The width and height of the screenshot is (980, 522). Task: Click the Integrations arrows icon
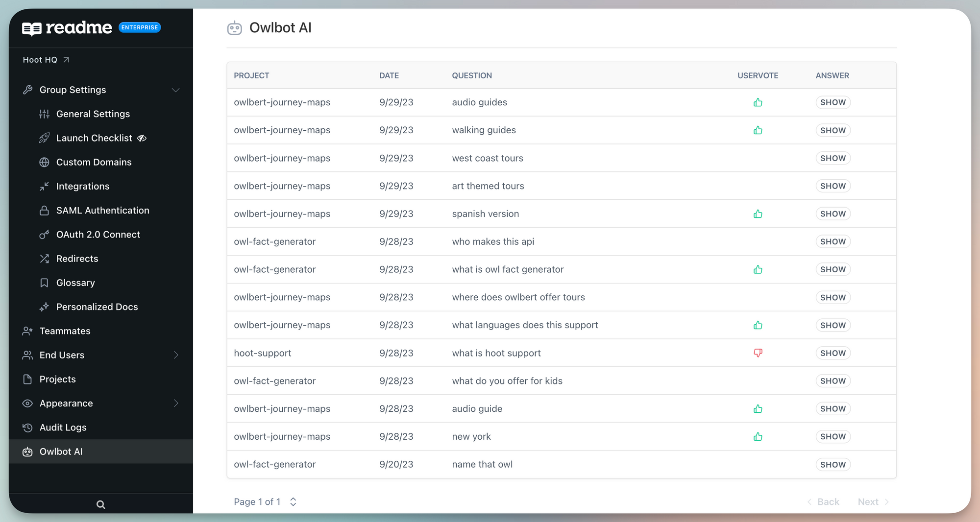pyautogui.click(x=44, y=187)
